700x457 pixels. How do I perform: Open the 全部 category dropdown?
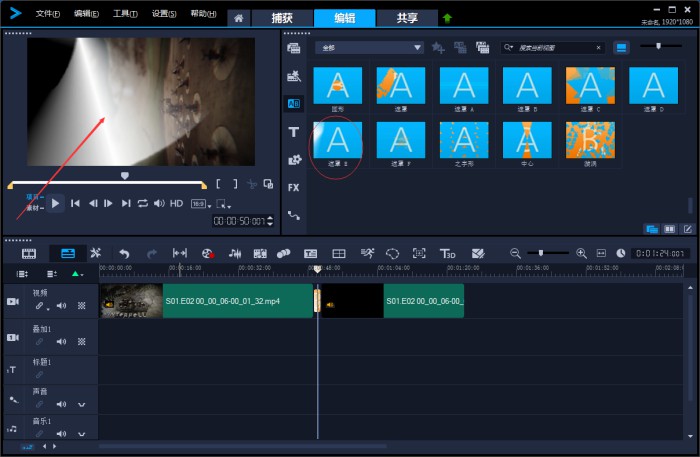pos(370,47)
